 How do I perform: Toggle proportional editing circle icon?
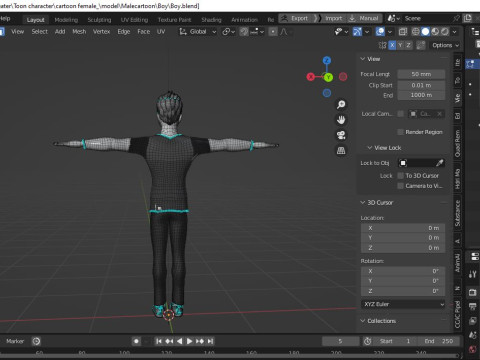coord(273,32)
